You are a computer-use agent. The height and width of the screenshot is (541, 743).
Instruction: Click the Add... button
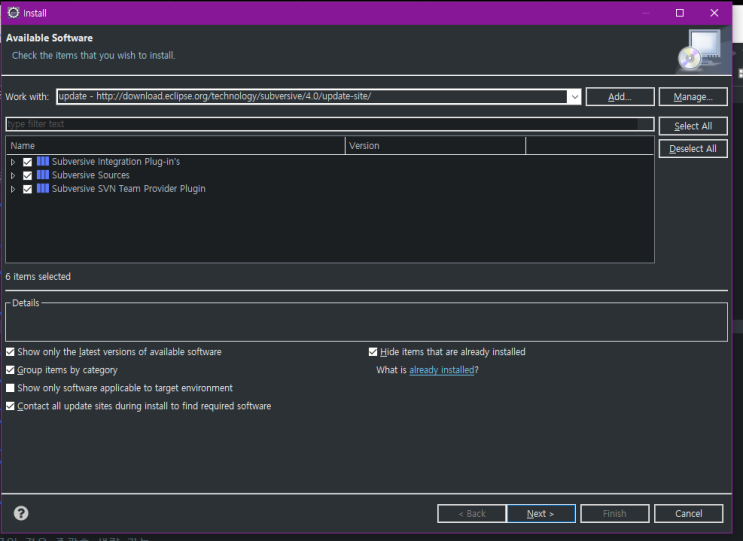[620, 97]
